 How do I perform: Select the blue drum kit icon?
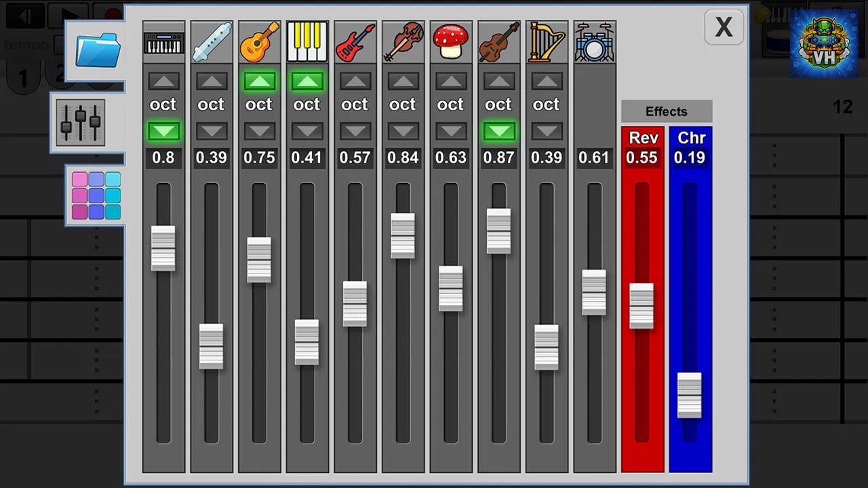[595, 42]
